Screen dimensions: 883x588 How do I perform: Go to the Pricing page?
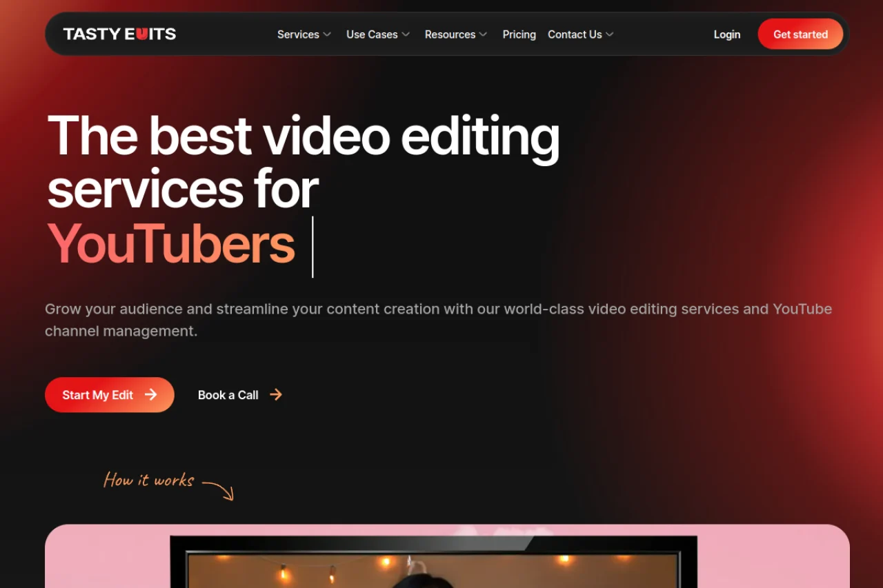[519, 34]
